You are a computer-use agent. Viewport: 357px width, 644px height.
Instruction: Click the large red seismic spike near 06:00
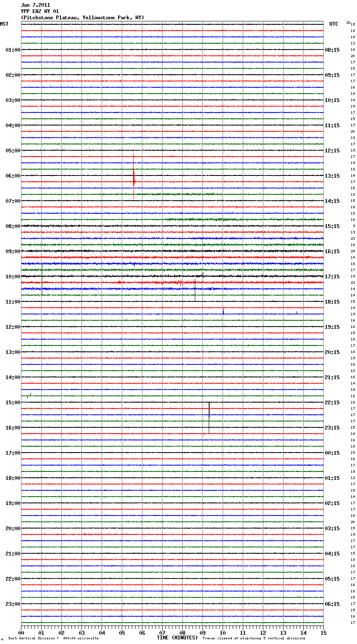pos(134,176)
